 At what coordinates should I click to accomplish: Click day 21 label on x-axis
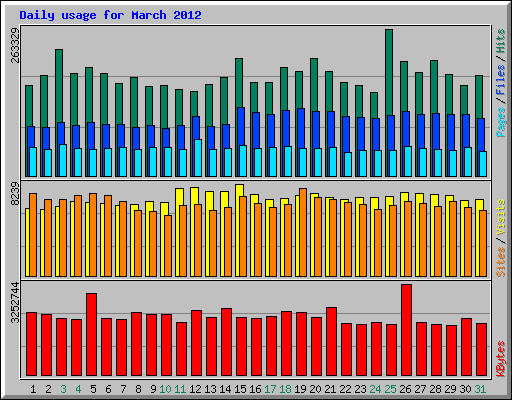330,389
